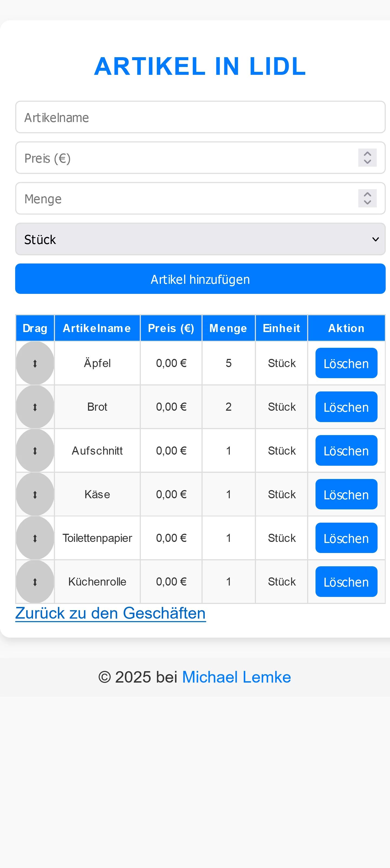The height and width of the screenshot is (868, 390).
Task: Click the drag handle for Brot row
Action: click(x=35, y=407)
